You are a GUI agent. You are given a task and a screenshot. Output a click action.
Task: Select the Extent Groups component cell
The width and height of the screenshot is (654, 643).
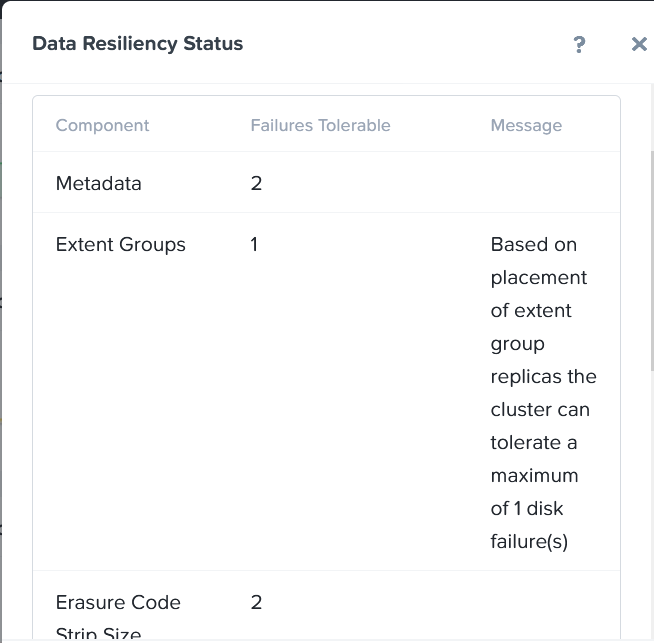pyautogui.click(x=121, y=244)
